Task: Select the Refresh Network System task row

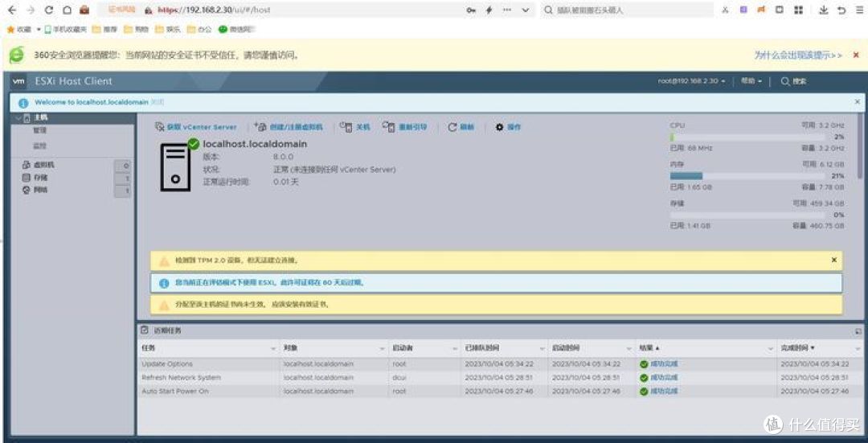Action: (x=499, y=378)
